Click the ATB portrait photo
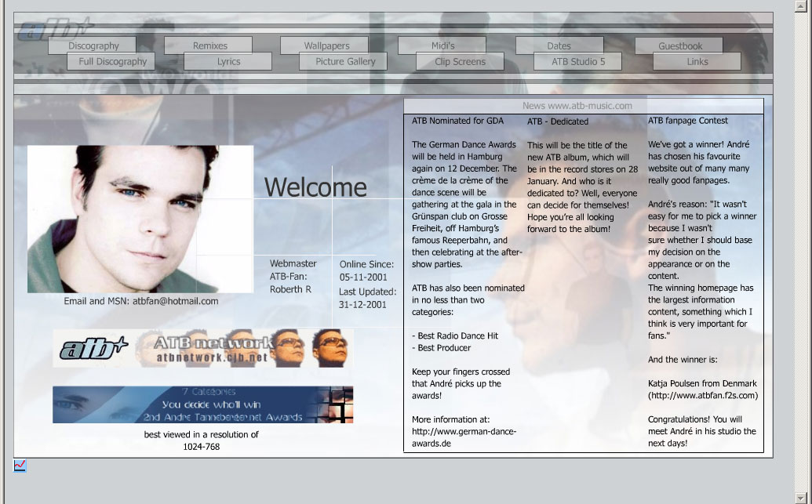The image size is (812, 504). 140,219
